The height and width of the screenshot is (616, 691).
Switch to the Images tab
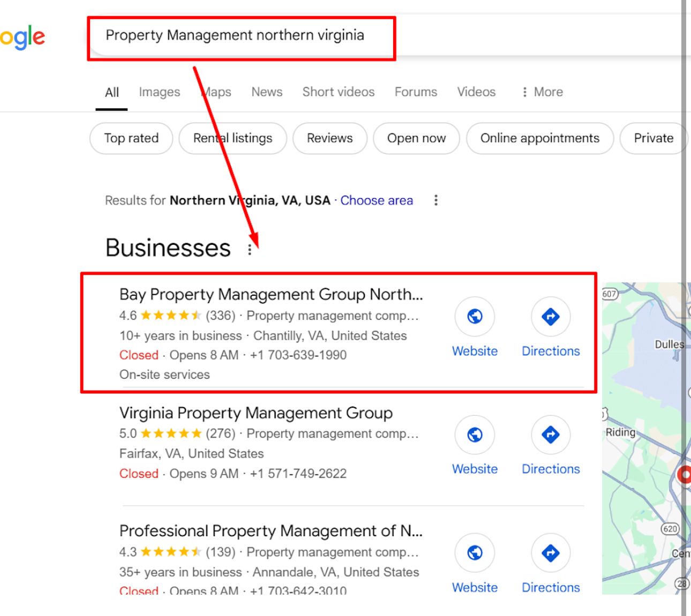159,92
